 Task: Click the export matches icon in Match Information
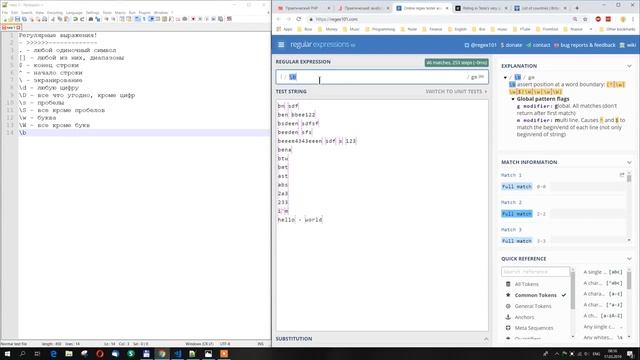point(622,175)
